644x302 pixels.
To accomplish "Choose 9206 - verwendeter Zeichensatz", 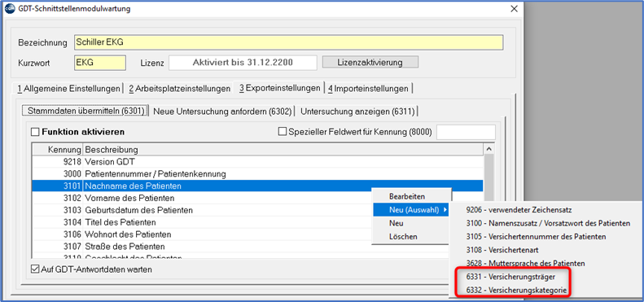I will coord(519,210).
